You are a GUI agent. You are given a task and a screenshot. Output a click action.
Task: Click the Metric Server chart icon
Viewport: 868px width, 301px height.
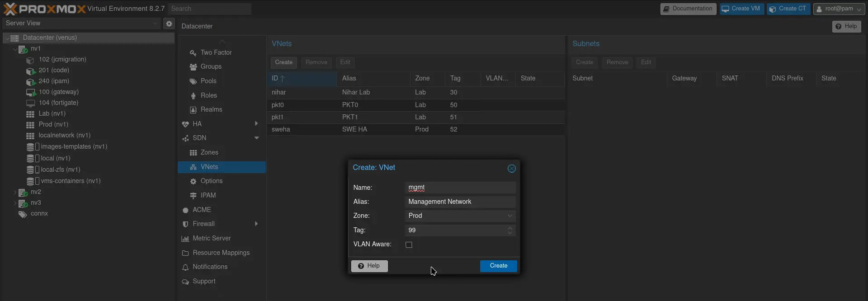point(185,239)
